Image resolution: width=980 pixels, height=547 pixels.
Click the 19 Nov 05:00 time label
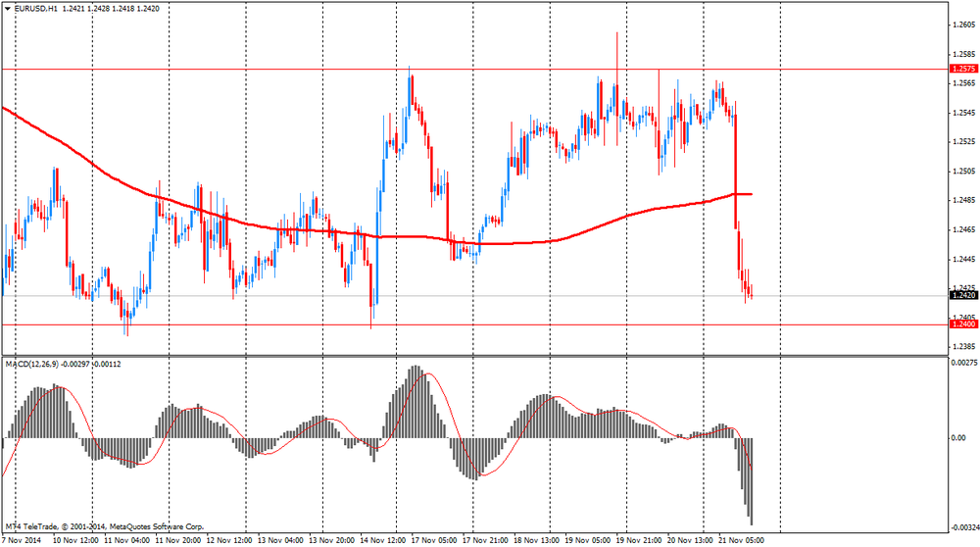pyautogui.click(x=587, y=540)
